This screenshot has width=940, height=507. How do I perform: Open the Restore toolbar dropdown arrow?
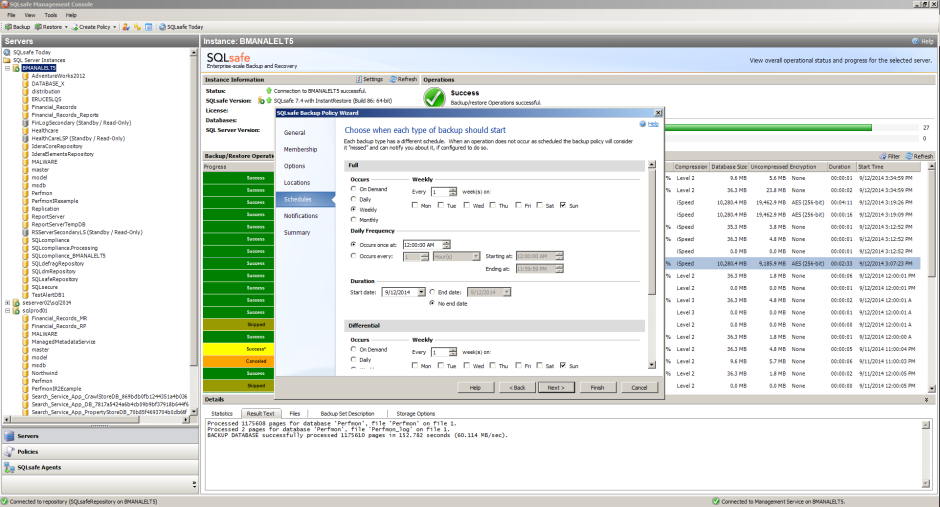coord(66,27)
